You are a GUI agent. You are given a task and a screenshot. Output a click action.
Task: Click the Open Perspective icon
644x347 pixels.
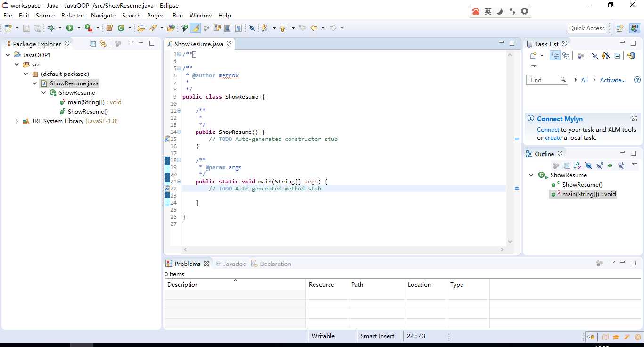620,28
